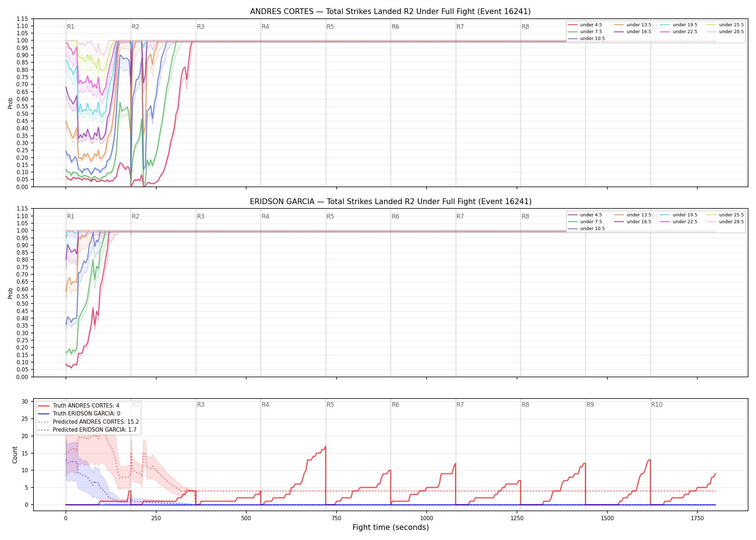The height and width of the screenshot is (540, 756).
Task: Click the R3 round marker in top chart
Action: [x=201, y=27]
